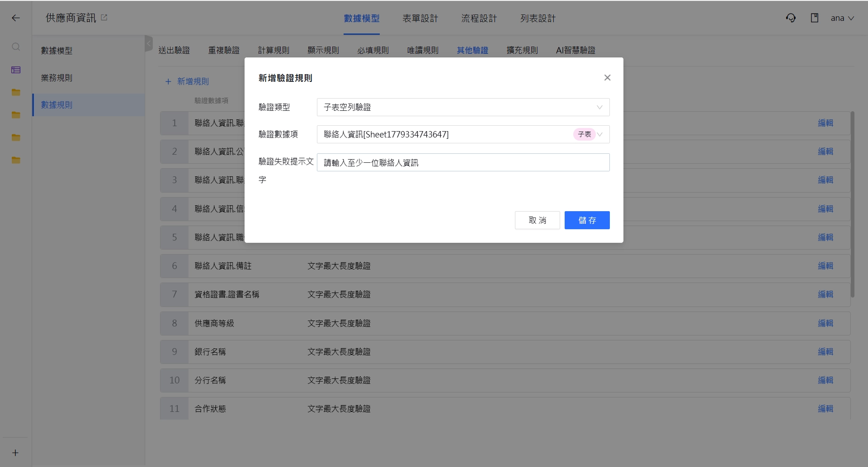Viewport: 868px width, 467px height.
Task: Switch to the 流程設計 tab
Action: point(479,19)
